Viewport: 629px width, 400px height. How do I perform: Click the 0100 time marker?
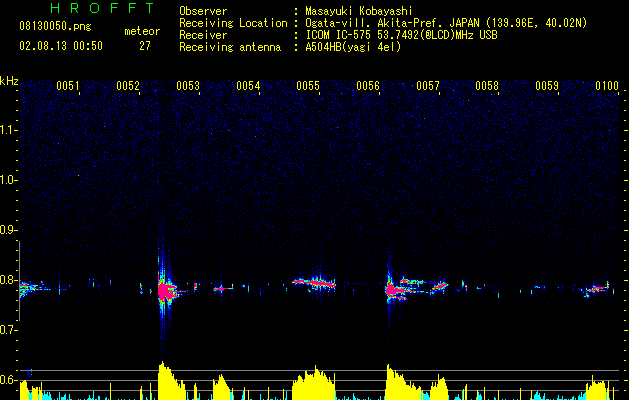(607, 86)
